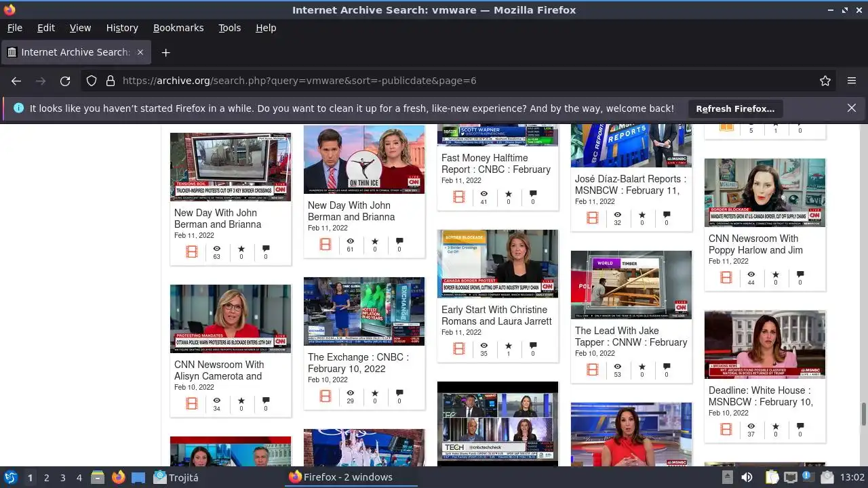Select the Internet Archive Search tab

pyautogui.click(x=76, y=52)
